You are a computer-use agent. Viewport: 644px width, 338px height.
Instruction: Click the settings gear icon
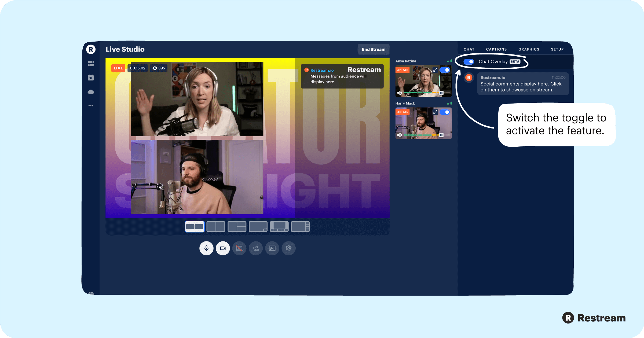(x=289, y=248)
